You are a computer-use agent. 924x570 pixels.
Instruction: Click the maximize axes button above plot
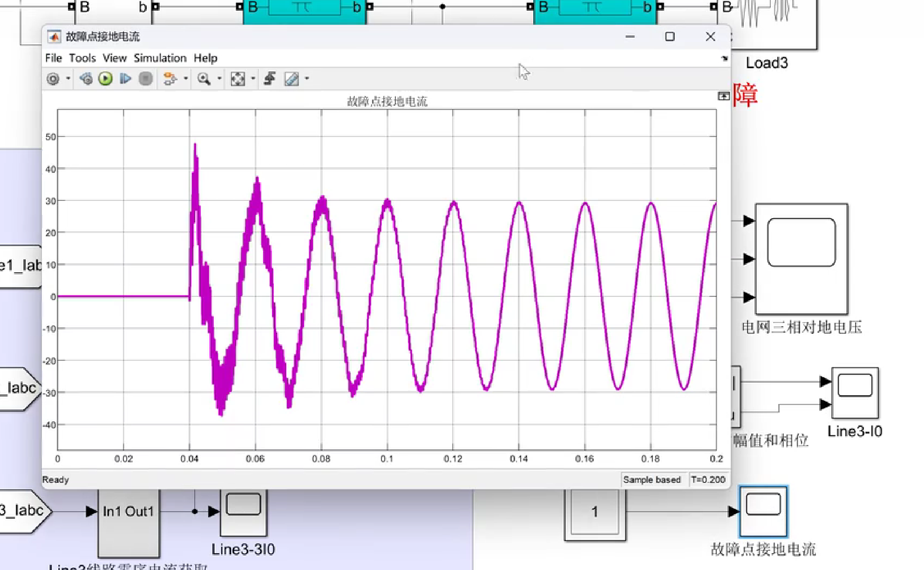723,96
